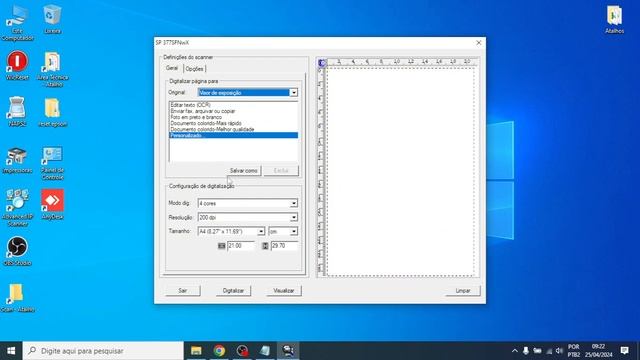The image size is (640, 360).
Task: Open notification center icon
Action: tap(624, 351)
